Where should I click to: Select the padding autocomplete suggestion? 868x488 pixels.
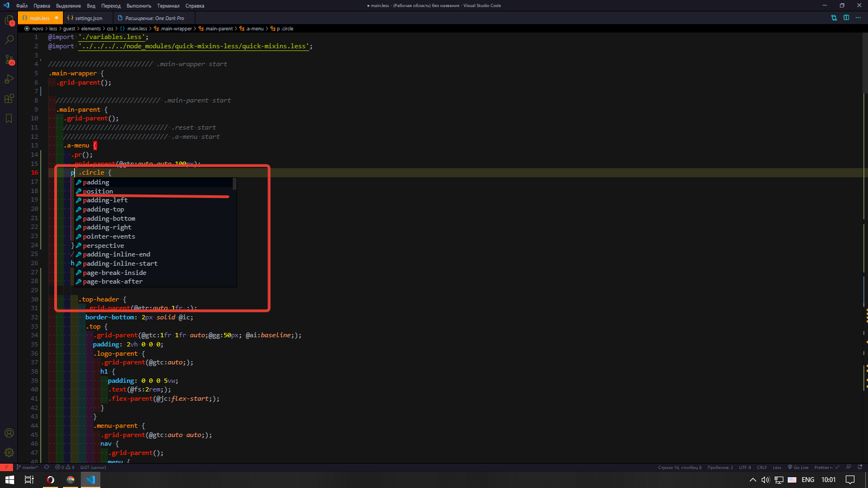[155, 182]
